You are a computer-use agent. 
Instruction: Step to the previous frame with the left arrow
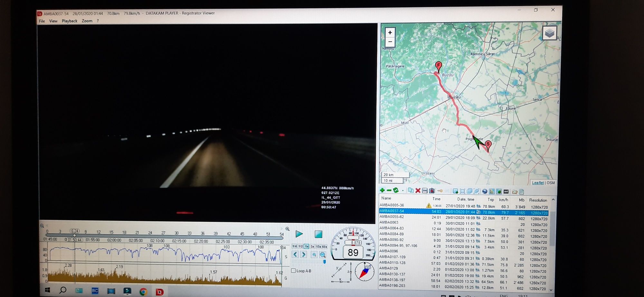coord(295,254)
